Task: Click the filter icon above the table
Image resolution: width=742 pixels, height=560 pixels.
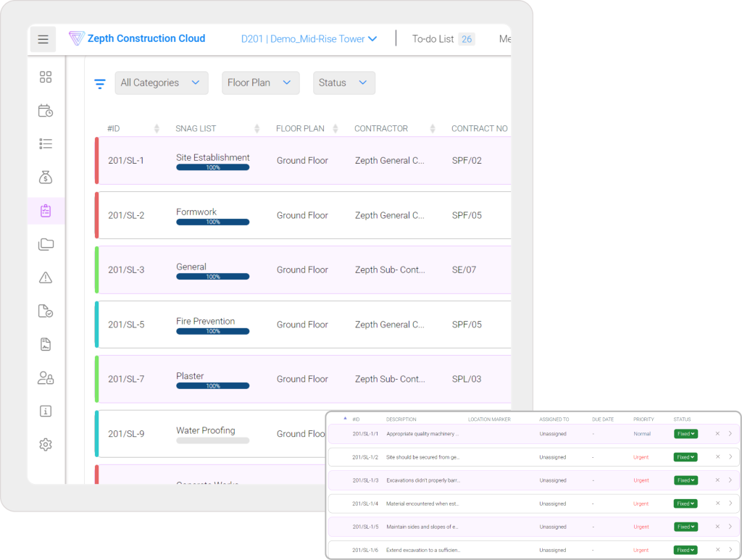Action: [99, 83]
